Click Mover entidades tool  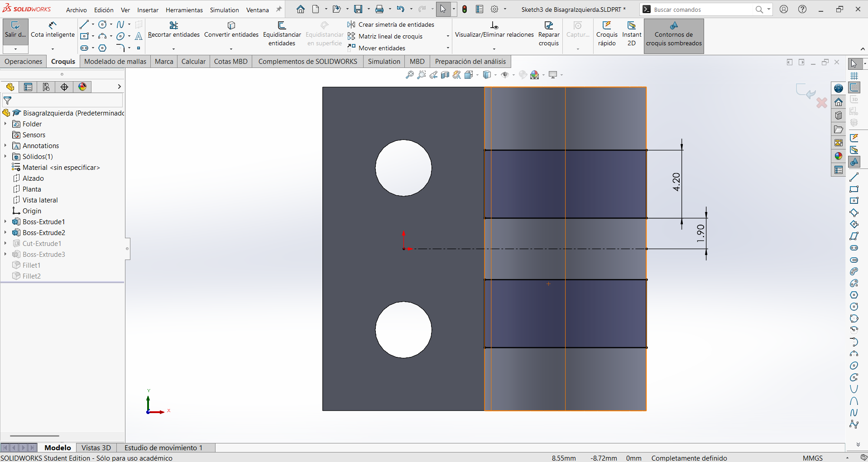point(377,48)
